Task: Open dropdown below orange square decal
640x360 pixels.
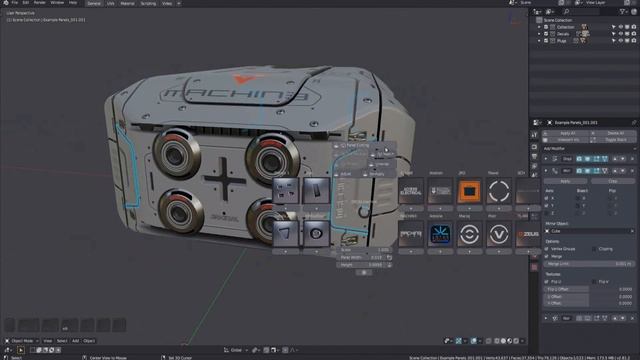Action: tap(469, 209)
